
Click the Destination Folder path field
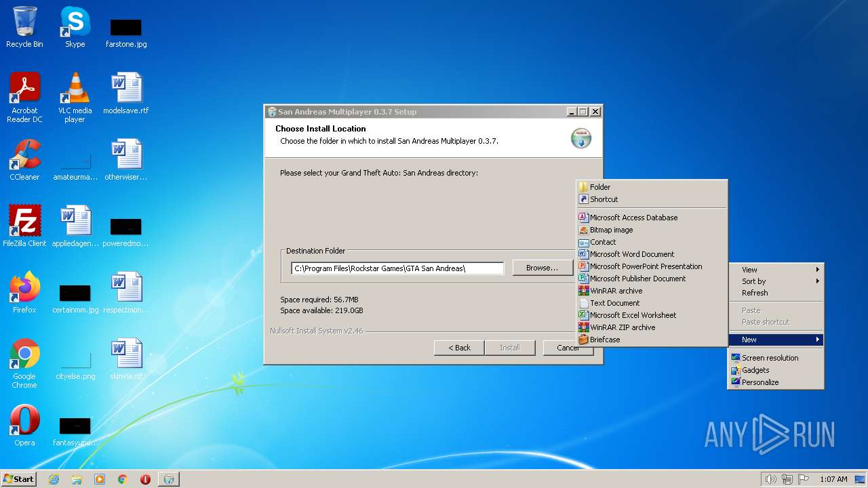[x=397, y=268]
